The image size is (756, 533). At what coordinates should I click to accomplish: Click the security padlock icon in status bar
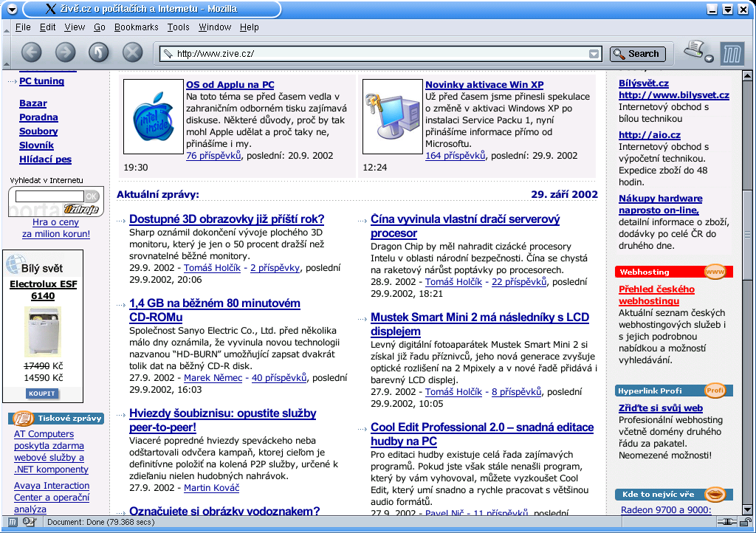click(746, 522)
